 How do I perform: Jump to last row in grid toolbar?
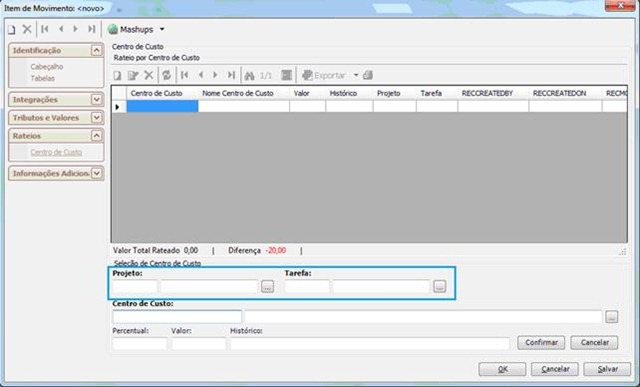(x=231, y=75)
